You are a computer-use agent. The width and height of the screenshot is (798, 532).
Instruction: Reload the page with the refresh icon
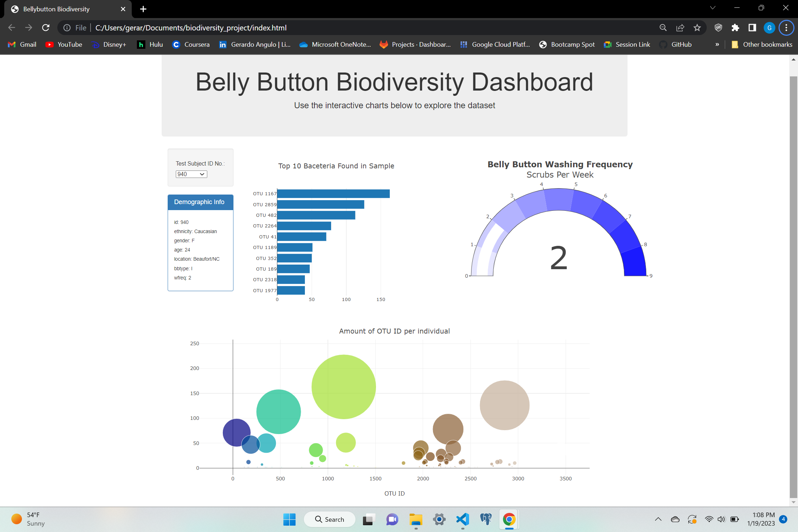(x=46, y=28)
